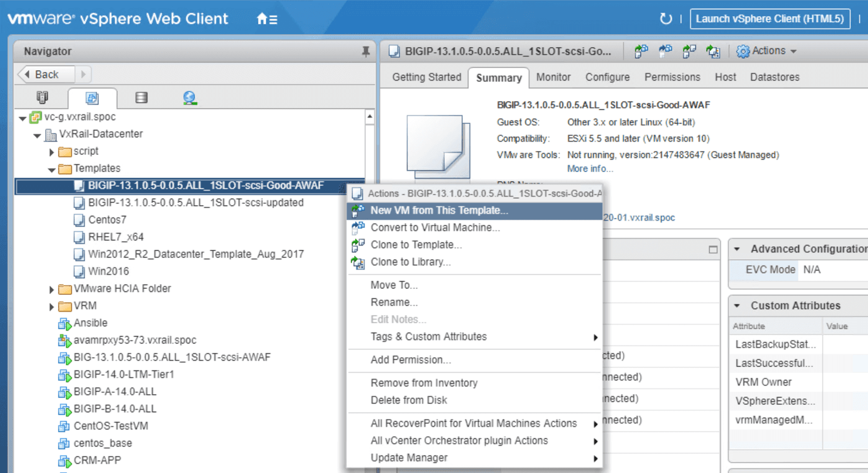Click the home menu icon in header
This screenshot has width=868, height=473.
[x=266, y=19]
